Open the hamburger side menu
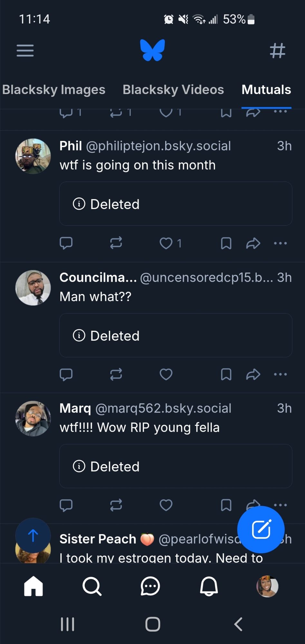 click(25, 51)
